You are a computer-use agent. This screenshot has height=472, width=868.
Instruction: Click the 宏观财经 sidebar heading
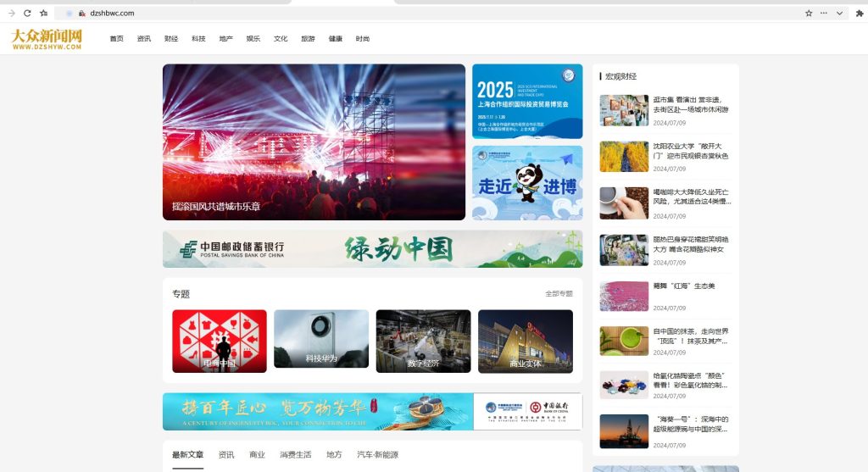click(x=620, y=76)
